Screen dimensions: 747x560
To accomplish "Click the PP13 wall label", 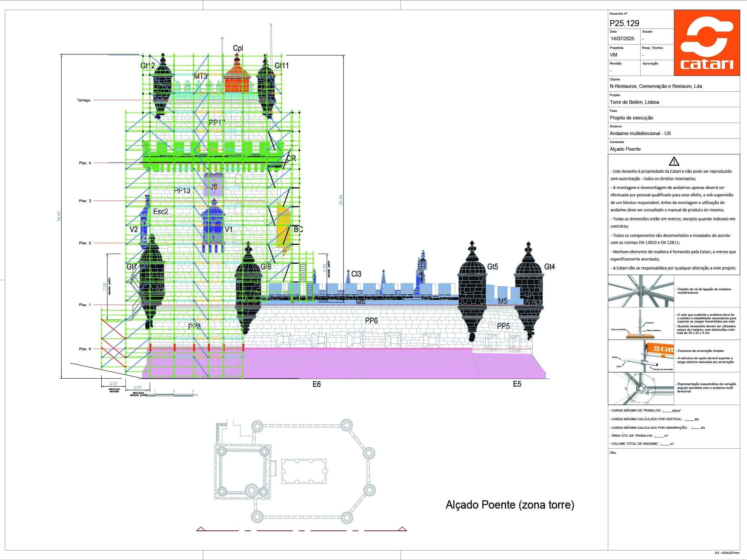I will [182, 190].
